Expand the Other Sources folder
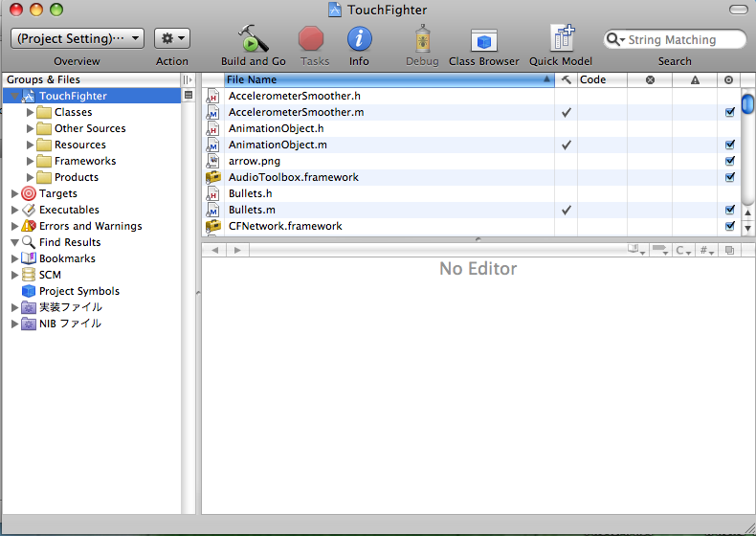This screenshot has height=536, width=756. click(x=30, y=128)
